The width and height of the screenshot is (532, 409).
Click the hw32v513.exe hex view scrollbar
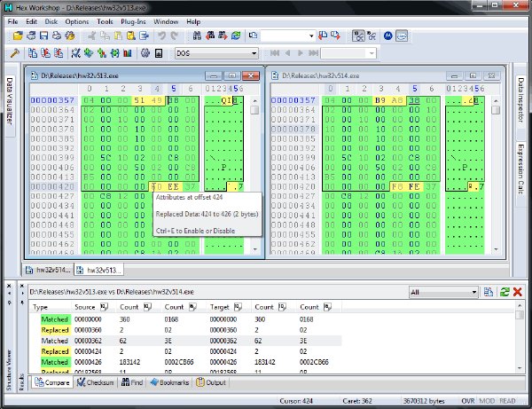[254, 175]
